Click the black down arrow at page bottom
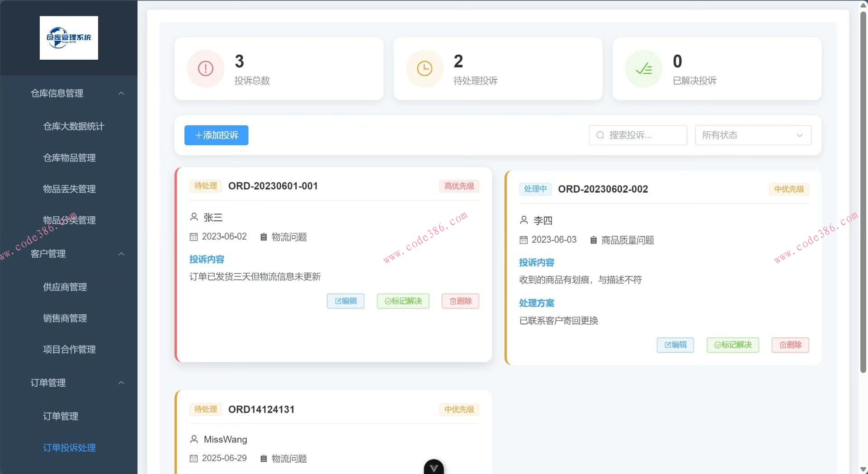Viewport: 868px width, 474px height. click(x=434, y=467)
